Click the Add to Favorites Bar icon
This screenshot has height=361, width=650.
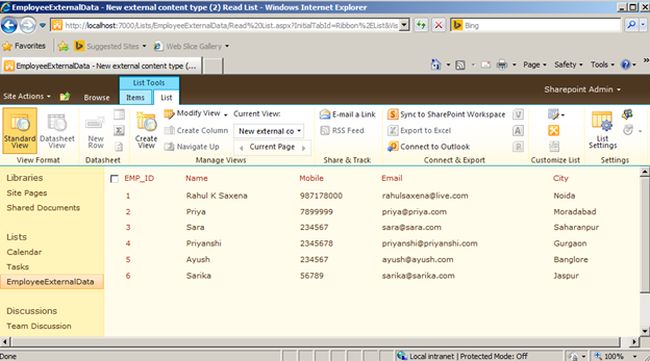coord(63,46)
